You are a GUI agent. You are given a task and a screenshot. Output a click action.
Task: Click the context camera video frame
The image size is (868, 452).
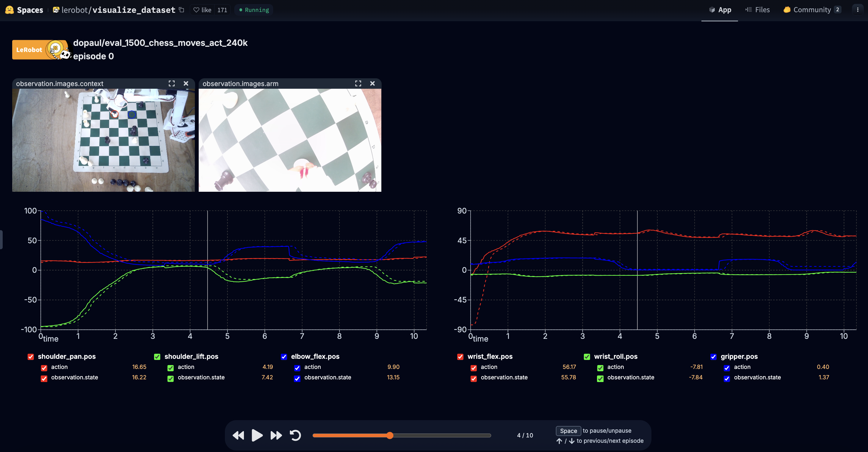tap(103, 140)
